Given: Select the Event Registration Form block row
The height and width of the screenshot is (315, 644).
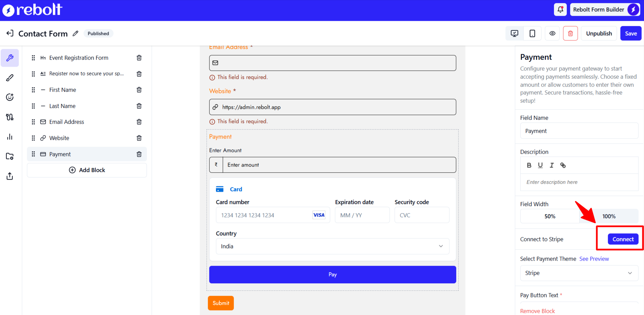Looking at the screenshot, I should click(x=87, y=58).
